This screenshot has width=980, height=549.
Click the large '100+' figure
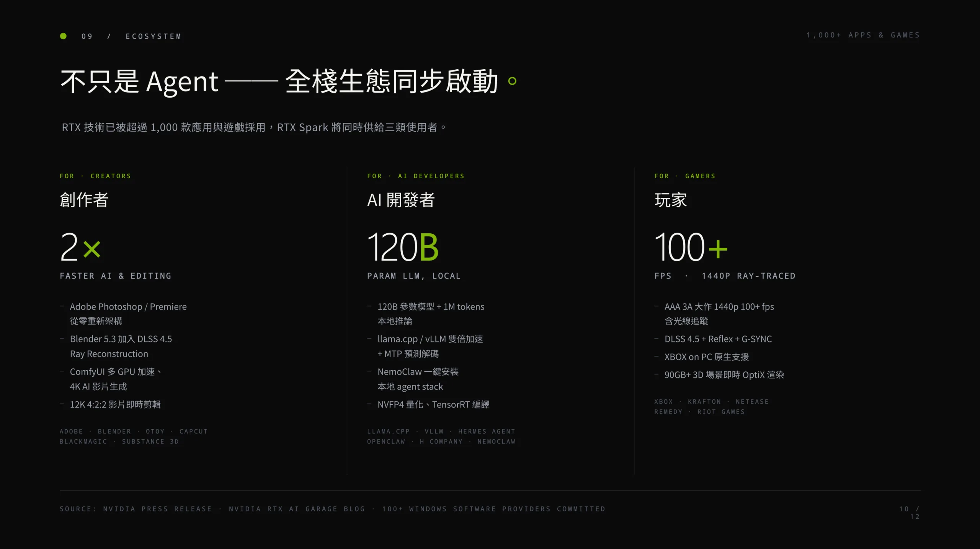click(x=691, y=247)
